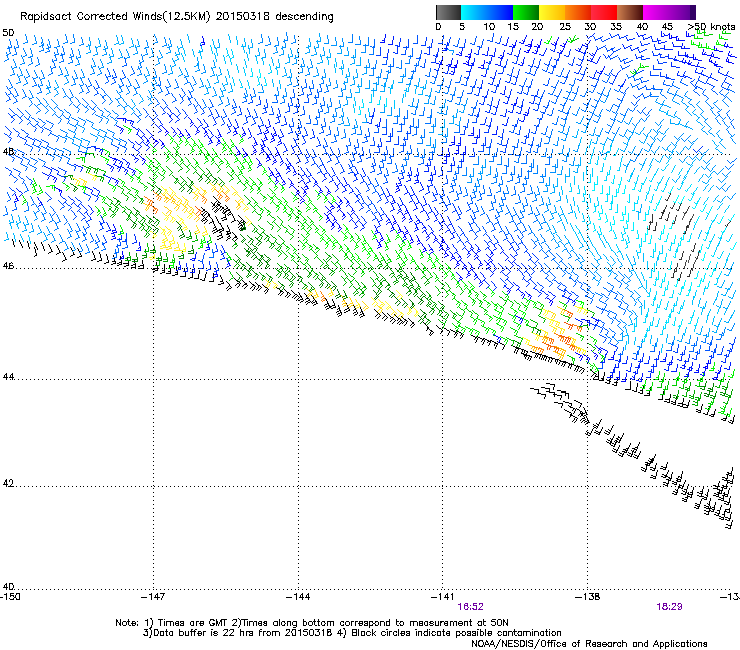740x650 pixels.
Task: Click the latitude label 46
Action: tap(8, 266)
